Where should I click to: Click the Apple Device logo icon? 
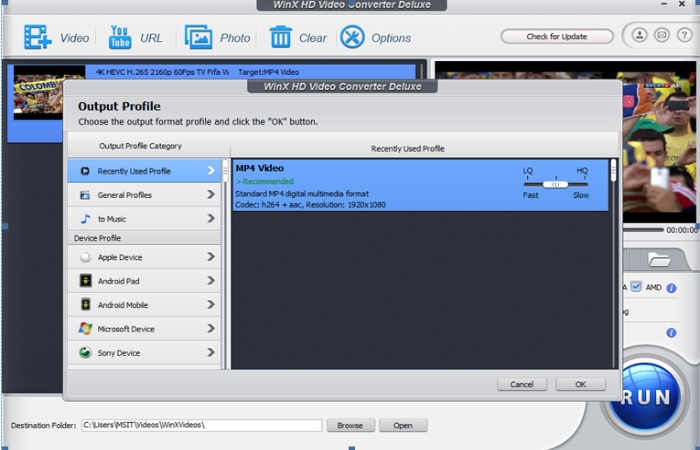click(85, 257)
